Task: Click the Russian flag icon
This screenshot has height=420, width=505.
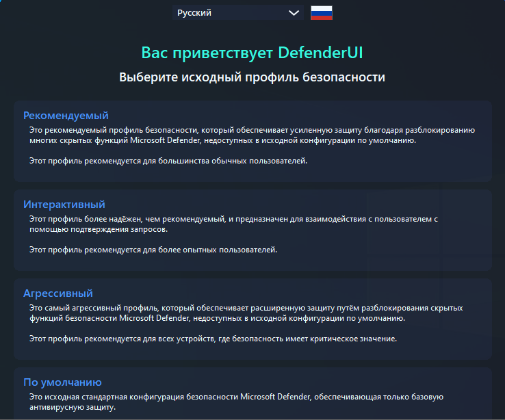Action: click(322, 13)
